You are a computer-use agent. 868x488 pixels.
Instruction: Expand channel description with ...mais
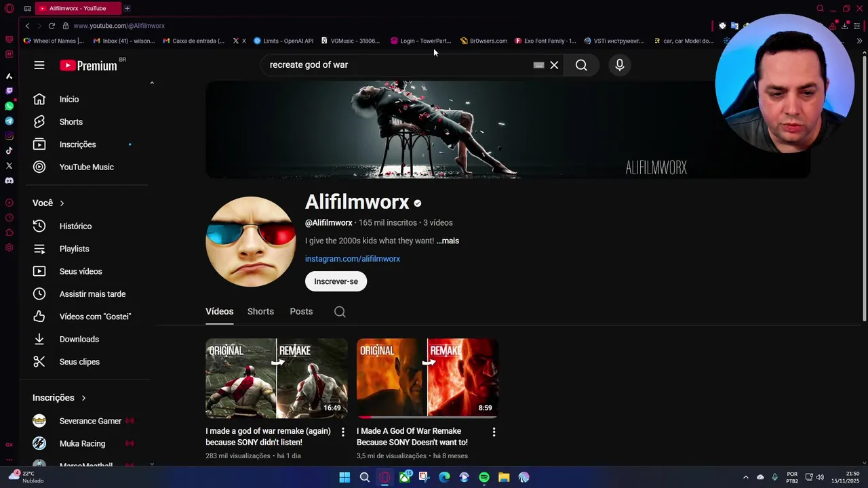(x=448, y=241)
